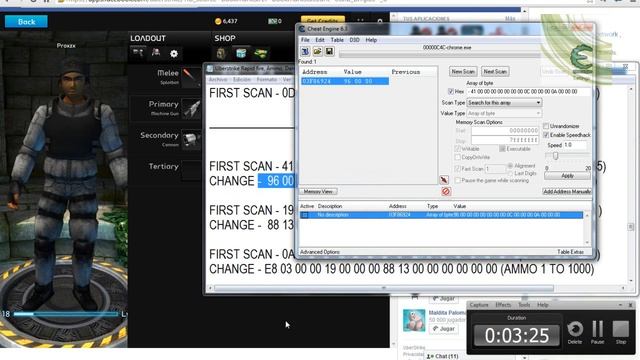Click the recorder Delete icon
Image resolution: width=640 pixels, height=360 pixels.
tap(575, 329)
